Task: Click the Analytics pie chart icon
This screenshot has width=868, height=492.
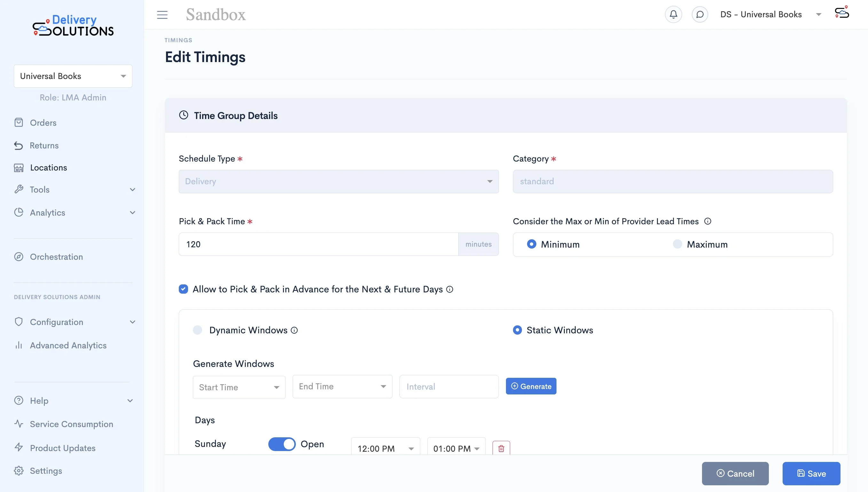Action: (x=19, y=212)
